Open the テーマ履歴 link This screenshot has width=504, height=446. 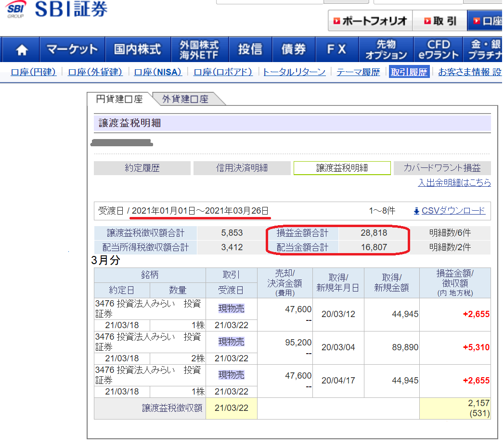(x=358, y=72)
